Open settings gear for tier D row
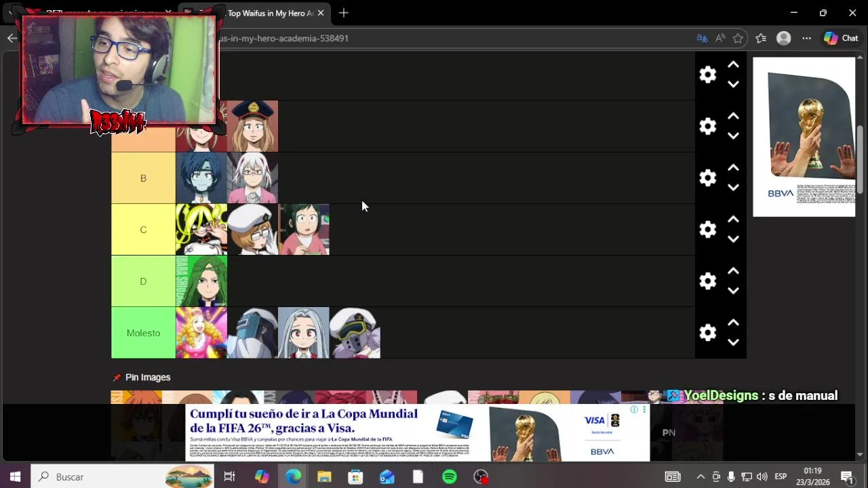The height and width of the screenshot is (488, 868). click(707, 281)
